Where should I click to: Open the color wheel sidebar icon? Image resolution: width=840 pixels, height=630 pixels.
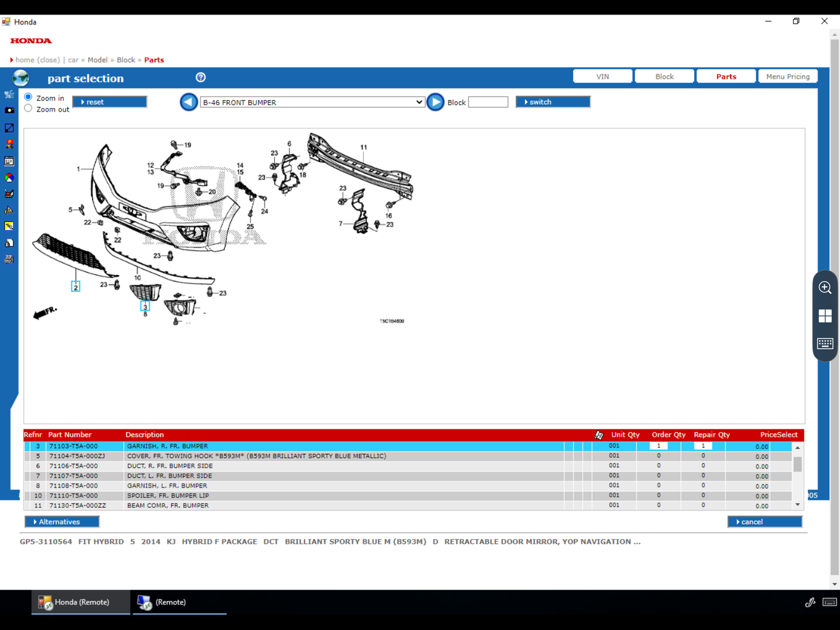click(9, 177)
